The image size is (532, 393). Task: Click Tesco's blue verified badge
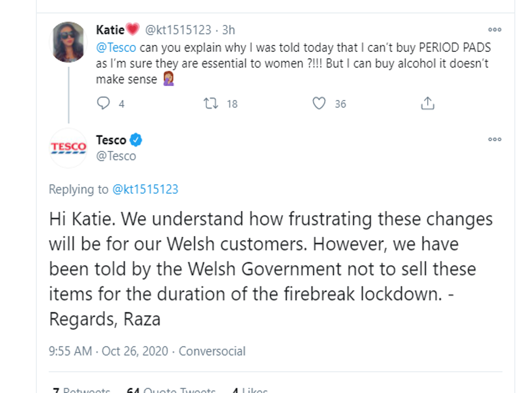136,140
